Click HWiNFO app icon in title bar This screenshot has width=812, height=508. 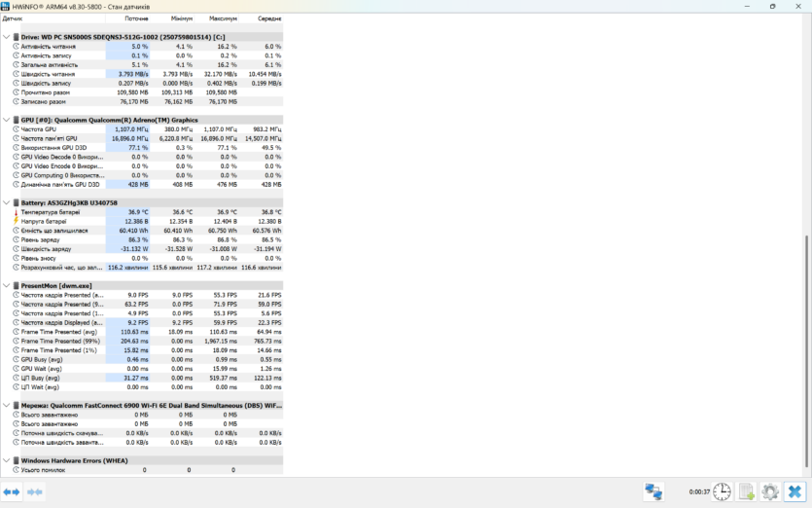pyautogui.click(x=5, y=6)
